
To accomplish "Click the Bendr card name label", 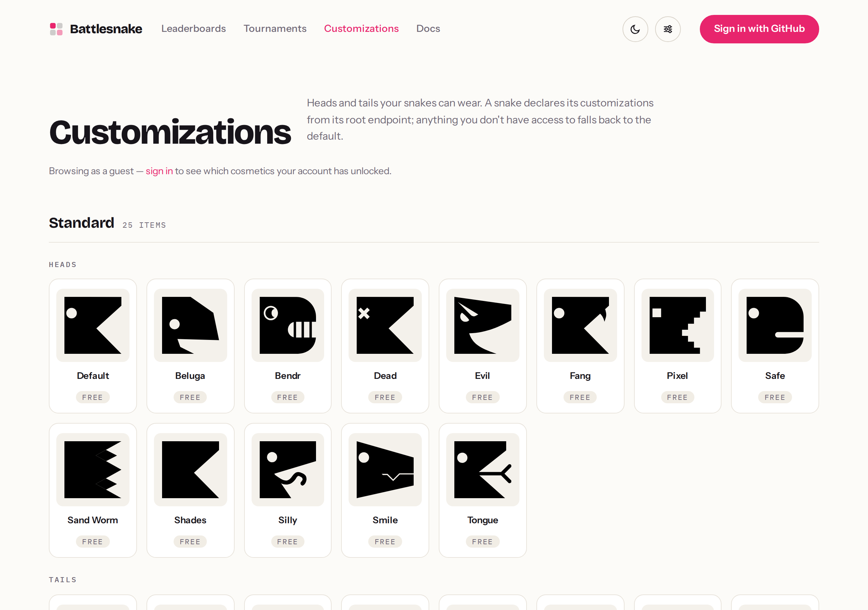I will coord(288,376).
